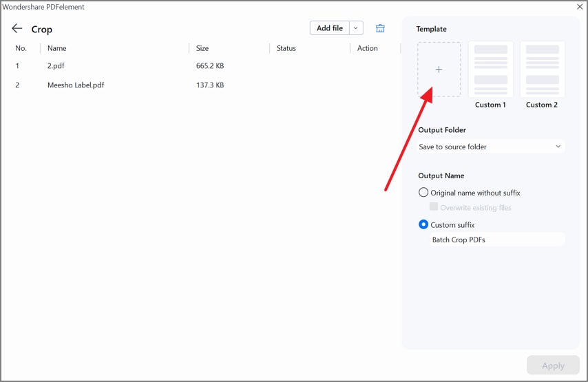This screenshot has width=588, height=382.
Task: Select the Meesho Label.pdf file row
Action: coord(103,85)
